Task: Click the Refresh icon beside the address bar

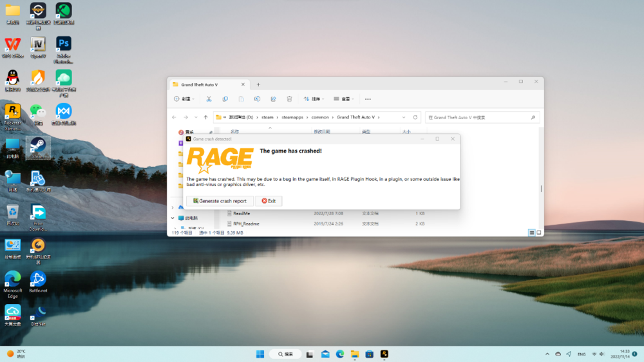Action: pyautogui.click(x=415, y=117)
